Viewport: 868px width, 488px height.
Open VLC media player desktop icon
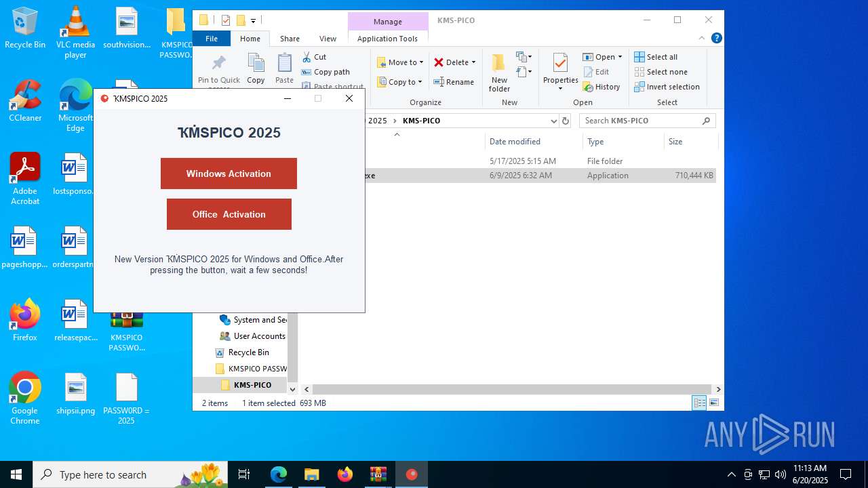click(x=75, y=33)
